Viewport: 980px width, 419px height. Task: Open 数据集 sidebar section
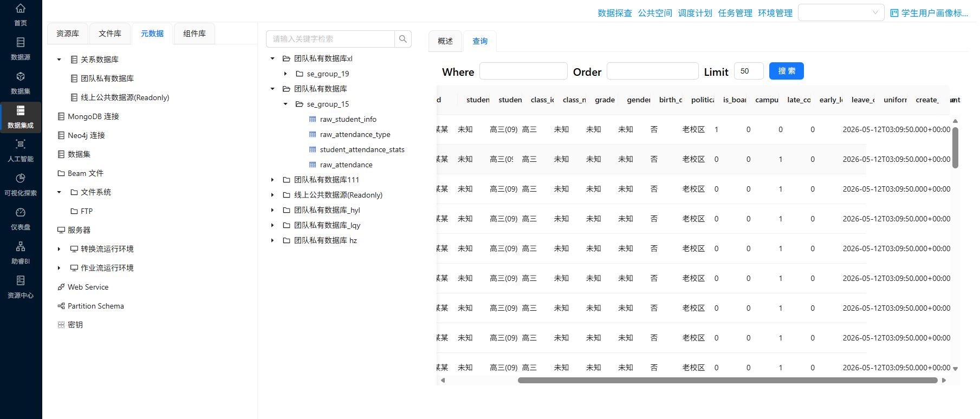pyautogui.click(x=21, y=83)
